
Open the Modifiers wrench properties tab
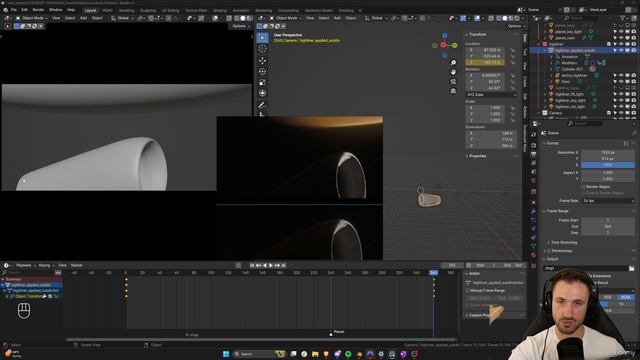[x=533, y=211]
